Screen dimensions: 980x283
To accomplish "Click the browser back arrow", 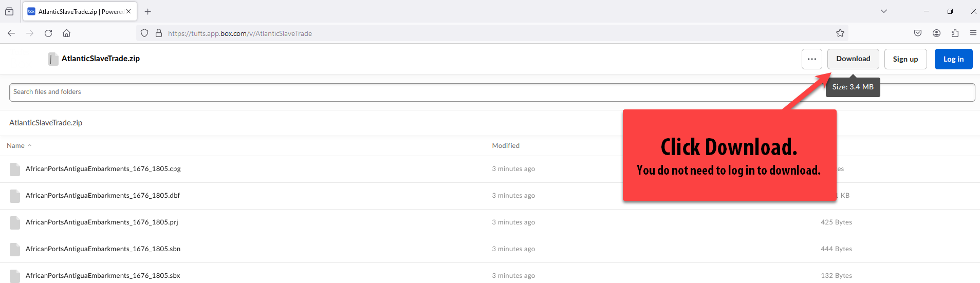I will click(11, 33).
